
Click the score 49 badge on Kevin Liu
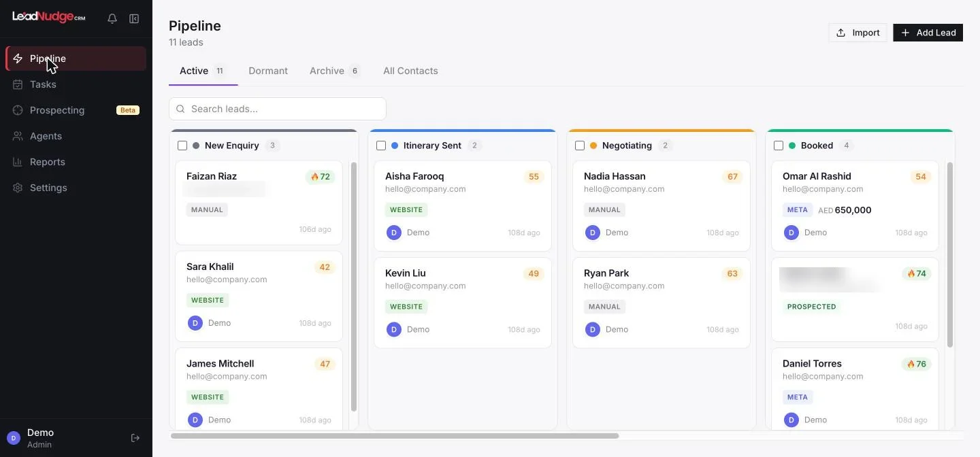point(534,274)
